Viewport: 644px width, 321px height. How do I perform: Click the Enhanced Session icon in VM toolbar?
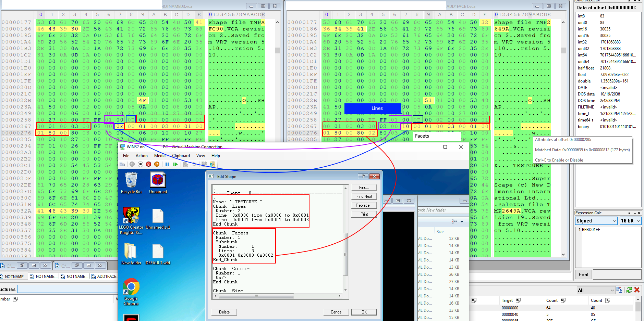(x=204, y=164)
